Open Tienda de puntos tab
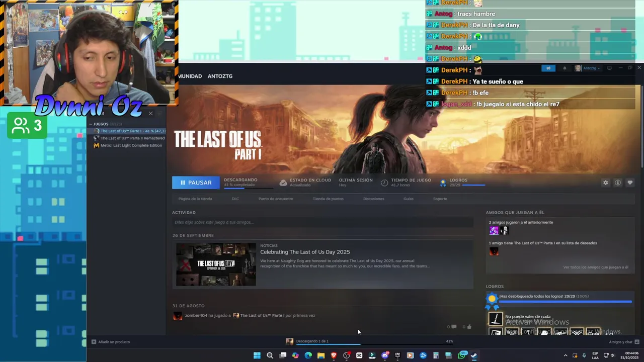This screenshot has width=644, height=362. (x=328, y=199)
